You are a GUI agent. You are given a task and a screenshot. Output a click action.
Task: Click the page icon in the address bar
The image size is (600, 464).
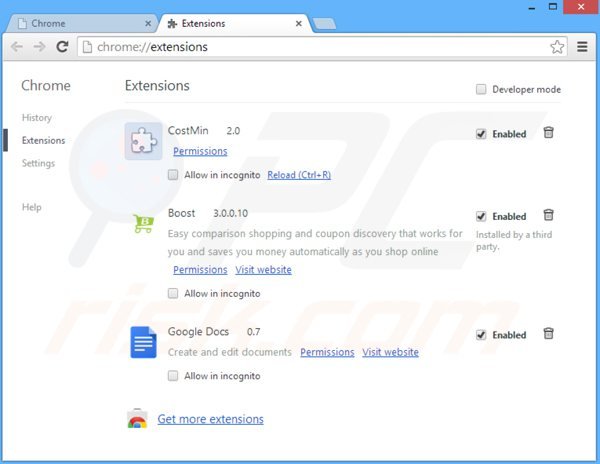click(x=88, y=47)
